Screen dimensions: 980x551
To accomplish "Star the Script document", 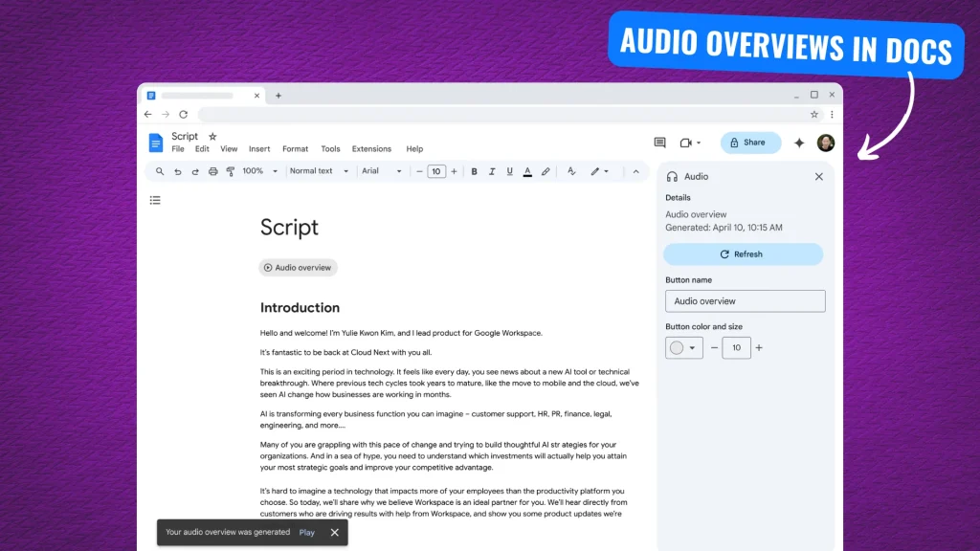I will point(212,137).
